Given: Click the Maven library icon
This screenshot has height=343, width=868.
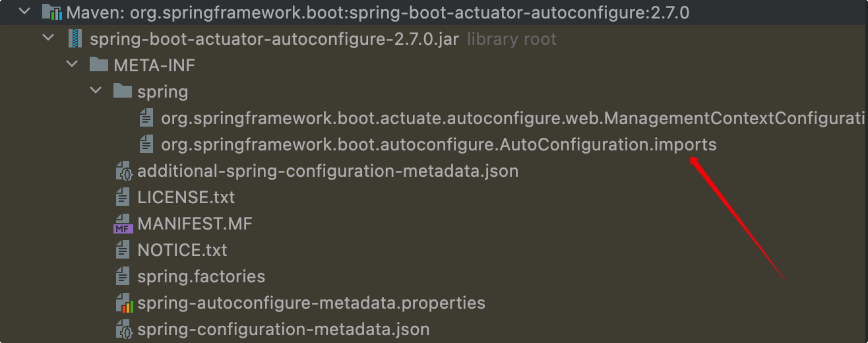Looking at the screenshot, I should (51, 13).
